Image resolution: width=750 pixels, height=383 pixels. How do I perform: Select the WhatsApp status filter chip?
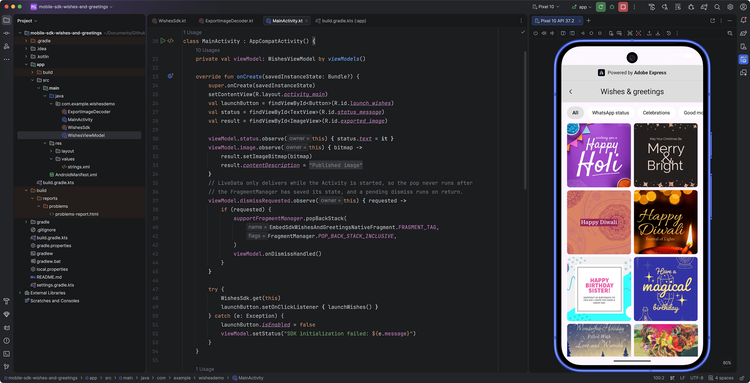(x=610, y=113)
